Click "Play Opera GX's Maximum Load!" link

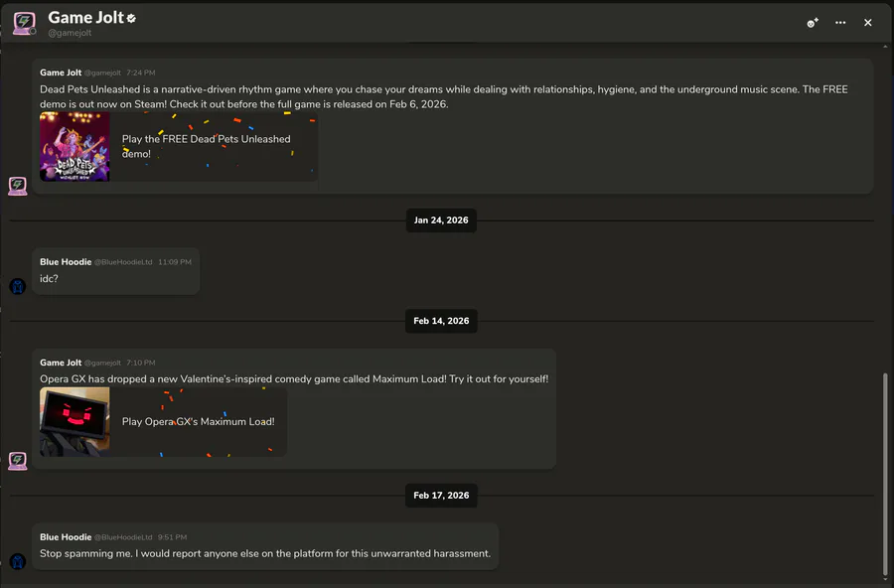tap(199, 421)
